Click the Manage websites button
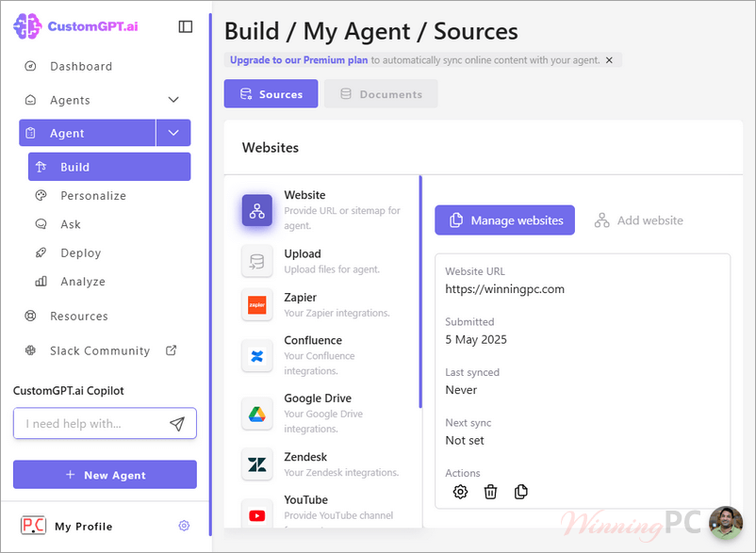 [x=505, y=220]
